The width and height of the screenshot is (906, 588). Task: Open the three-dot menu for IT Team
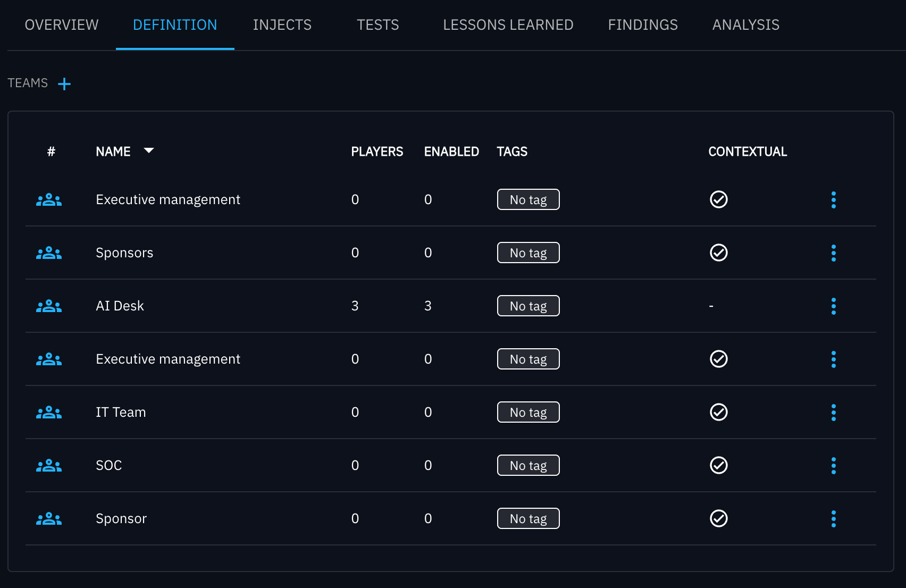(833, 413)
